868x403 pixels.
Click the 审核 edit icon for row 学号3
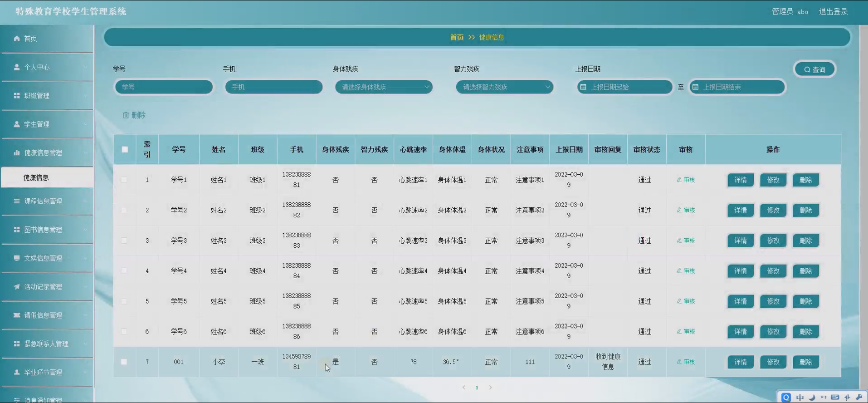click(x=679, y=241)
